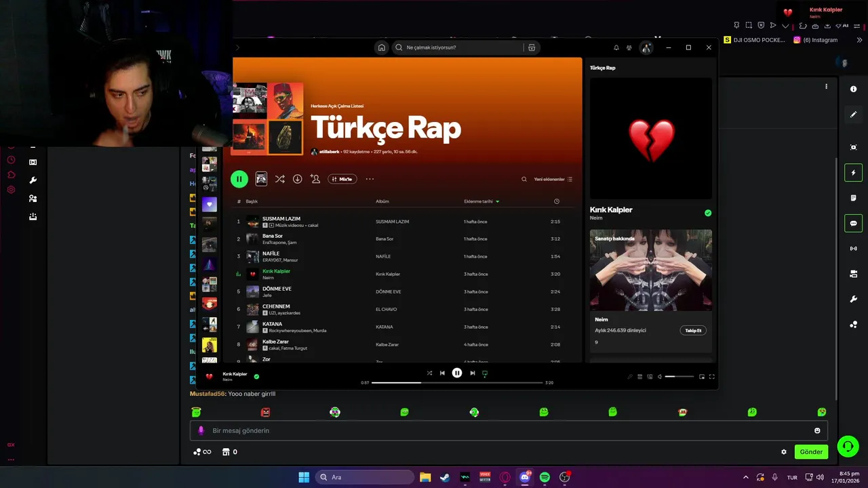Open the Spotify profile avatar menu

click(646, 47)
